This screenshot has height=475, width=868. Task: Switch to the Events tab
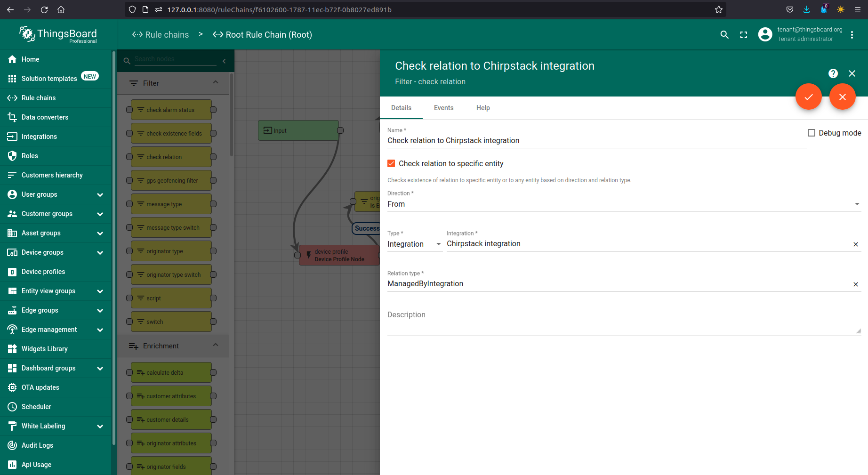(x=443, y=108)
